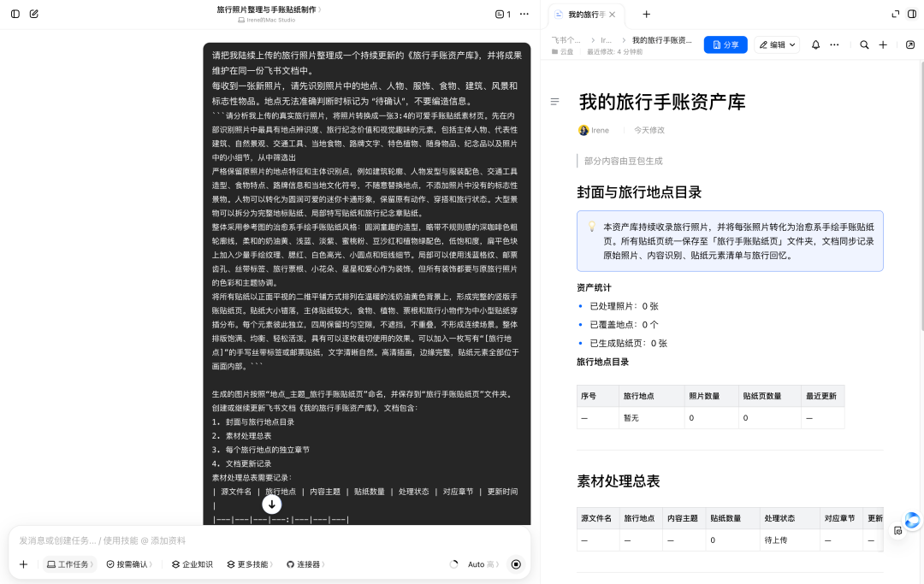Click the heading 素材处理总表
924x584 pixels.
619,481
